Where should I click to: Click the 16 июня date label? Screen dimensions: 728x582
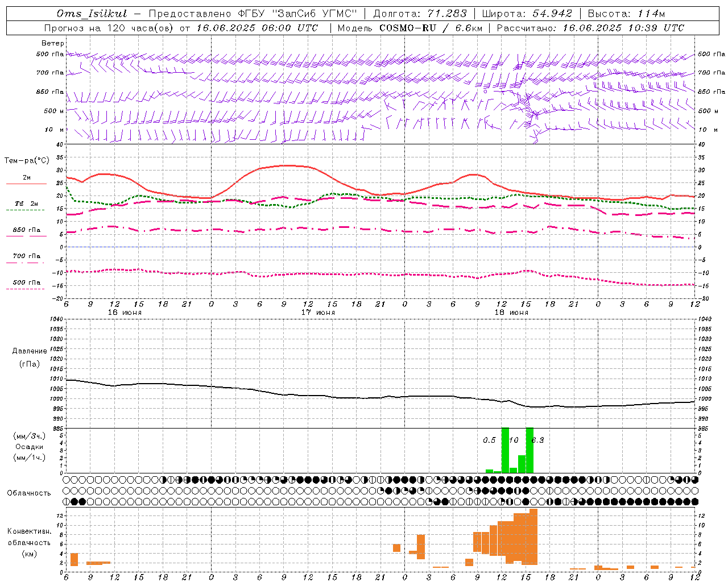point(125,313)
